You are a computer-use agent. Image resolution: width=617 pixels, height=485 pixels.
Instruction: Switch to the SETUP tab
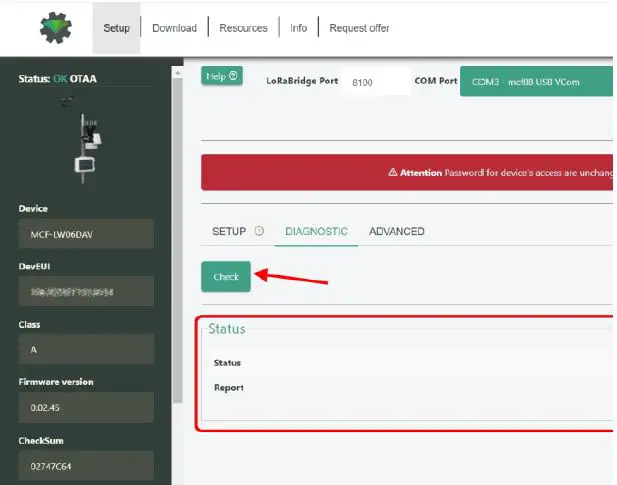pos(229,231)
